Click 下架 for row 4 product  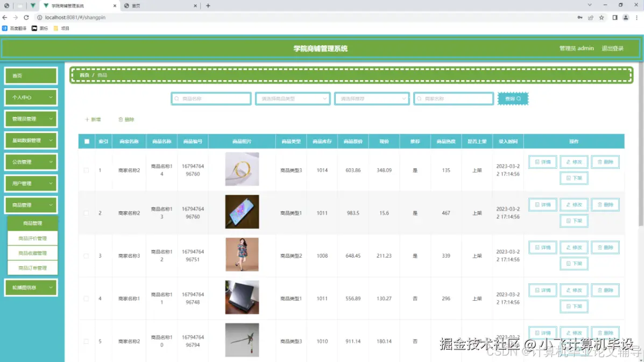574,306
